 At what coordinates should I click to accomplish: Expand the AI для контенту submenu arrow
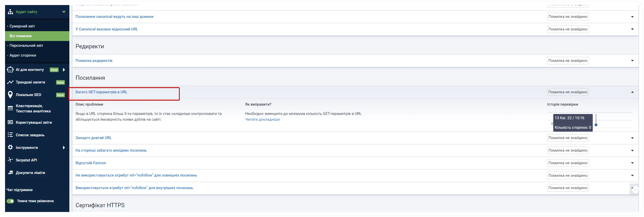tap(64, 70)
